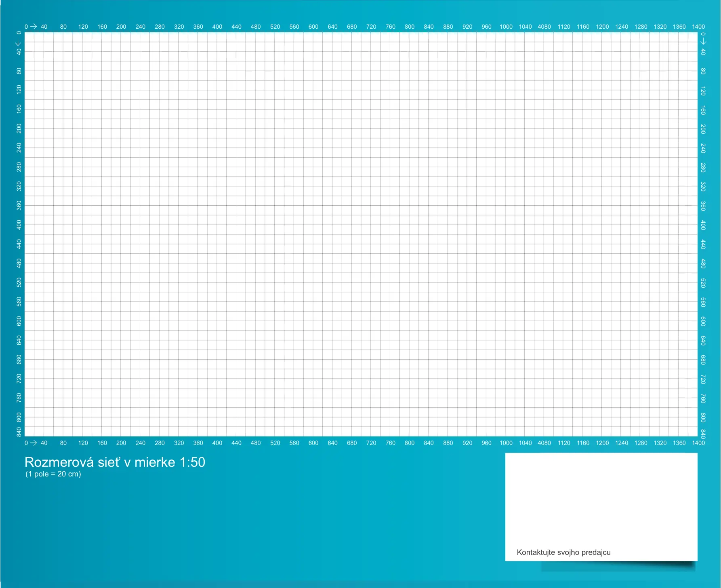This screenshot has width=721, height=588.
Task: Click the 600 mark on the left ruler
Action: click(19, 321)
